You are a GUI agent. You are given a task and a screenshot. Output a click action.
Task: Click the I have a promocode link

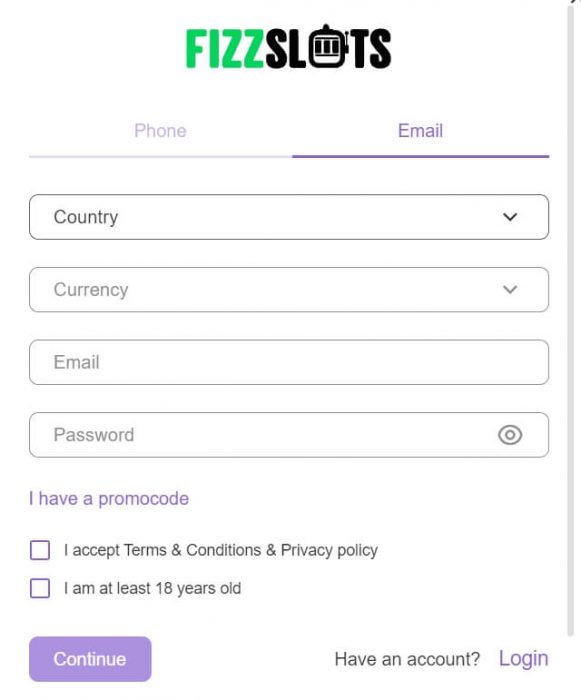(x=109, y=499)
